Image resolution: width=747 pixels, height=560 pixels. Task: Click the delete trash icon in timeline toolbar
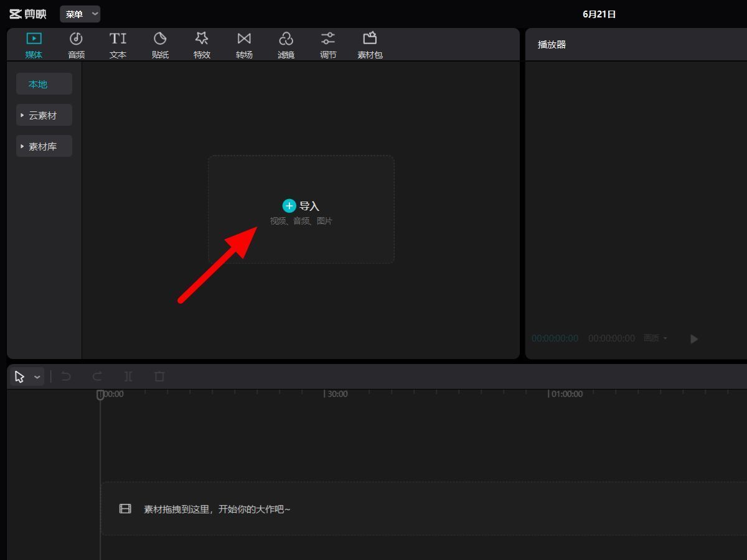point(159,376)
